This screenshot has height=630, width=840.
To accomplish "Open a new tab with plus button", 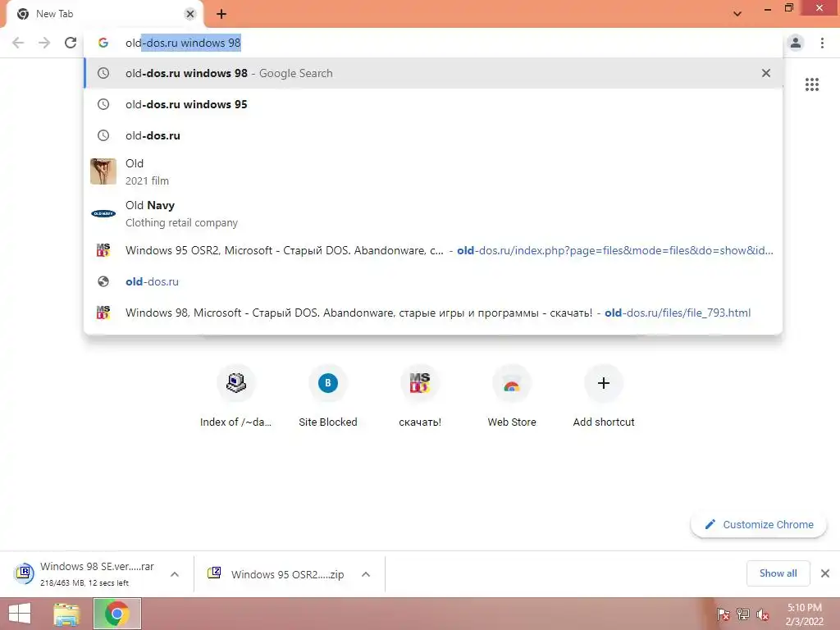I will 221,14.
